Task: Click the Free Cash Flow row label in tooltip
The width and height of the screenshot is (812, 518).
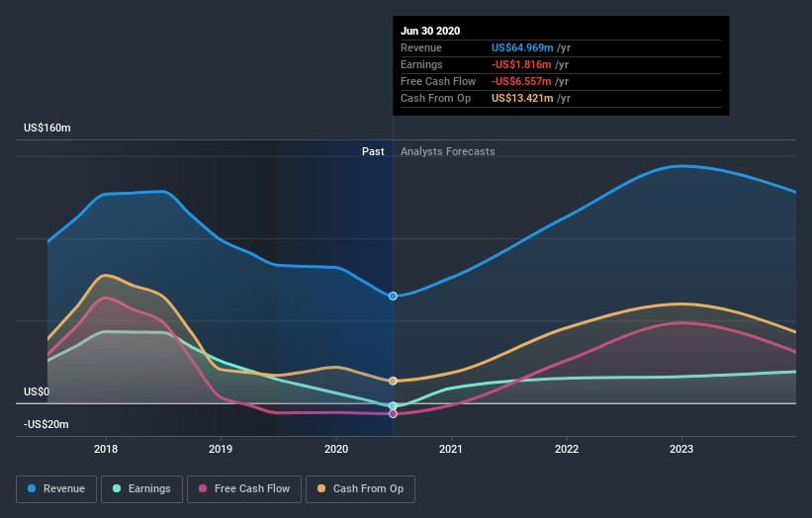Action: click(x=438, y=81)
